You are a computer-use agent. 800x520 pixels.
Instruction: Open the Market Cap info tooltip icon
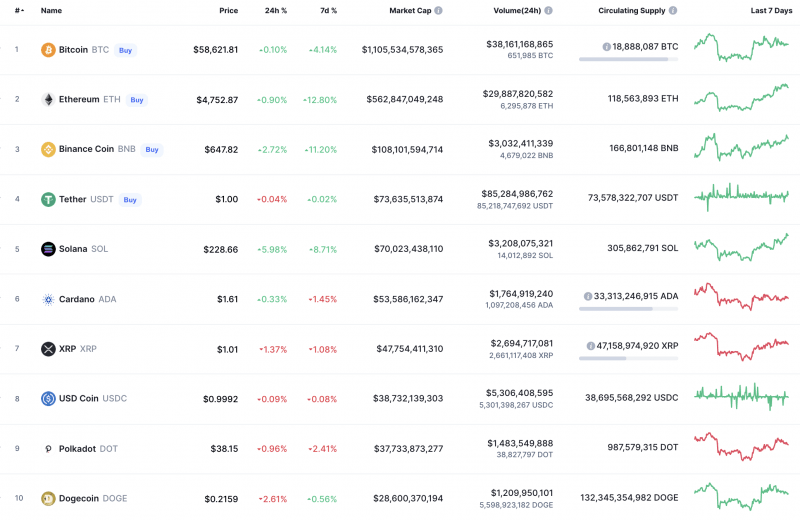[438, 10]
